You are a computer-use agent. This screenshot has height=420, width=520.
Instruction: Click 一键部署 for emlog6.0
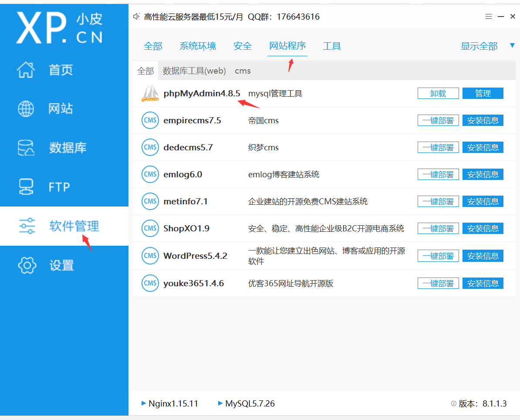pos(438,174)
